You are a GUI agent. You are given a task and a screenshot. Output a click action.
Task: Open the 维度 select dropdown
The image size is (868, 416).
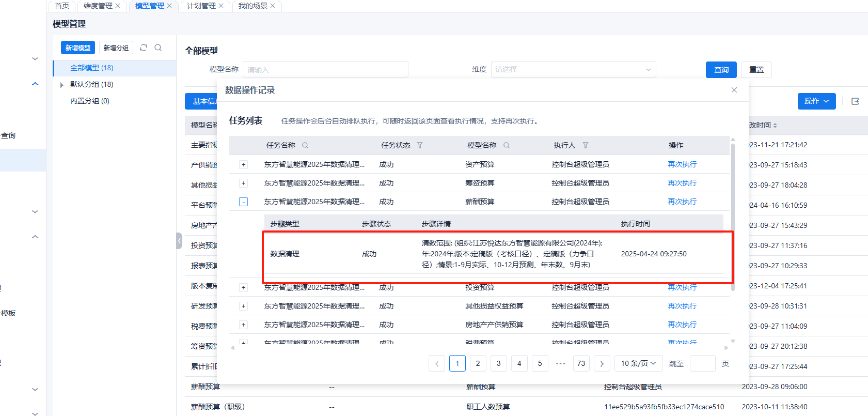pos(573,69)
